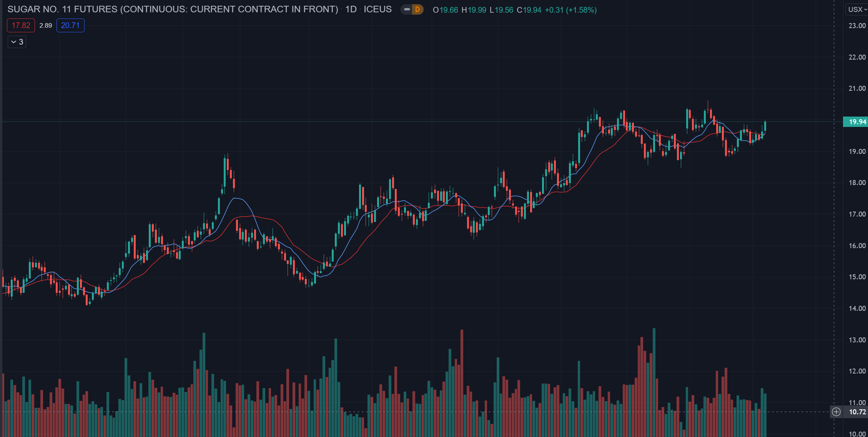The width and height of the screenshot is (868, 437).
Task: Click the 23.00 price scale label
Action: 857,26
